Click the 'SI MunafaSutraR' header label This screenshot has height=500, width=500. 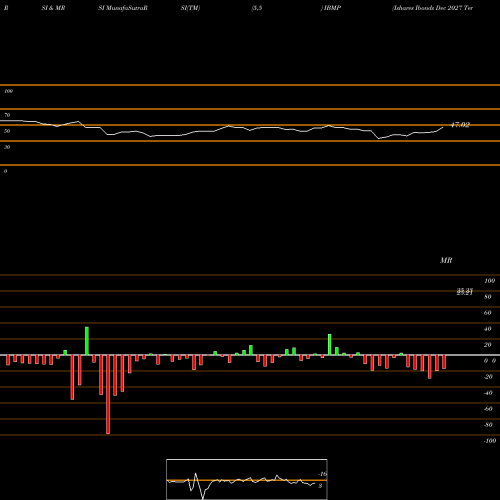point(123,8)
